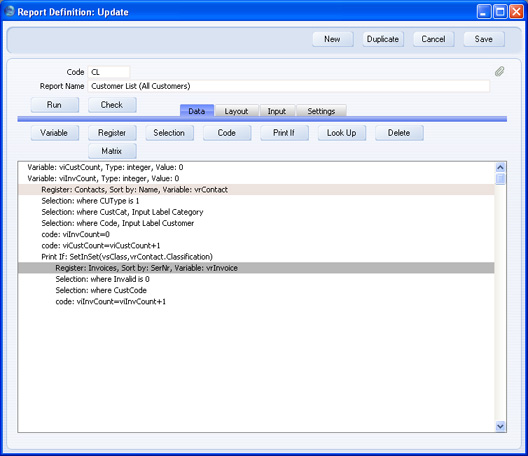Switch to the Input tab
The image size is (528, 456).
tap(277, 111)
